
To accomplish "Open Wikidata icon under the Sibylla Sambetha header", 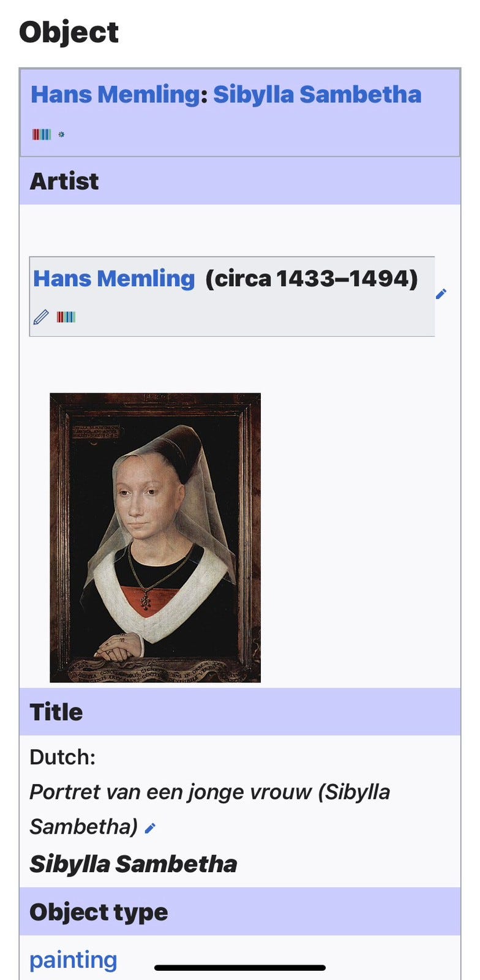I will tap(42, 134).
